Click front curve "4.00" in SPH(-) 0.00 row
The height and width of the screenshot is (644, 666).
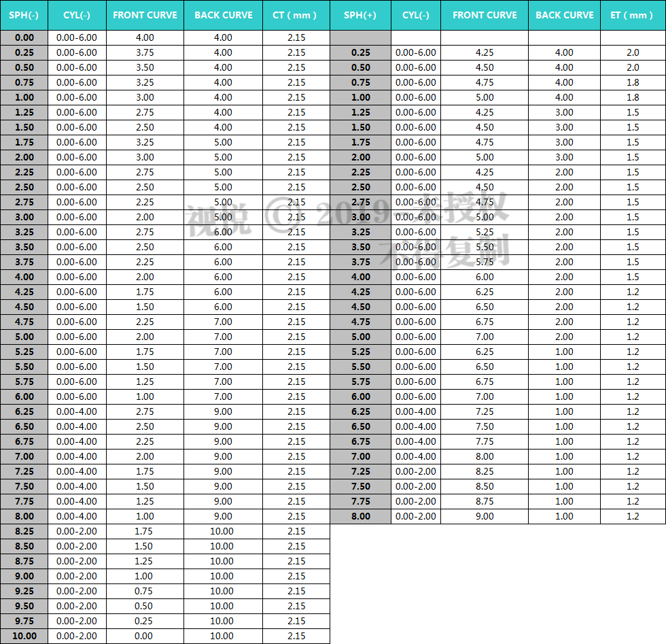click(145, 38)
